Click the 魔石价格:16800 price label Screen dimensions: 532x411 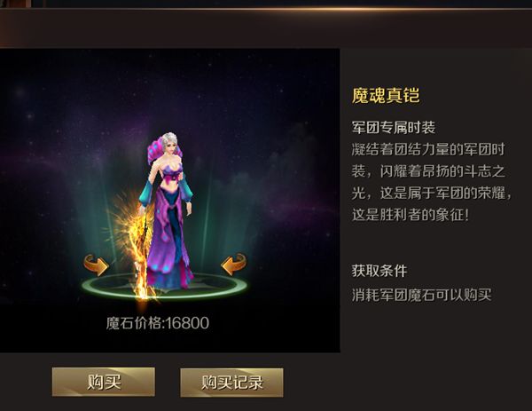[x=158, y=323]
